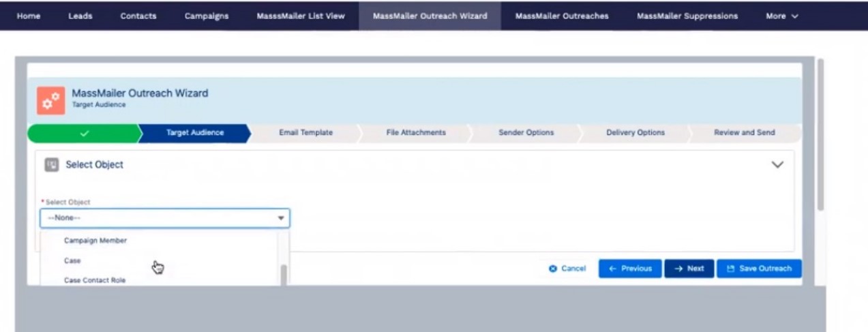The height and width of the screenshot is (332, 868).
Task: Click the Select Object section icon
Action: coord(51,164)
